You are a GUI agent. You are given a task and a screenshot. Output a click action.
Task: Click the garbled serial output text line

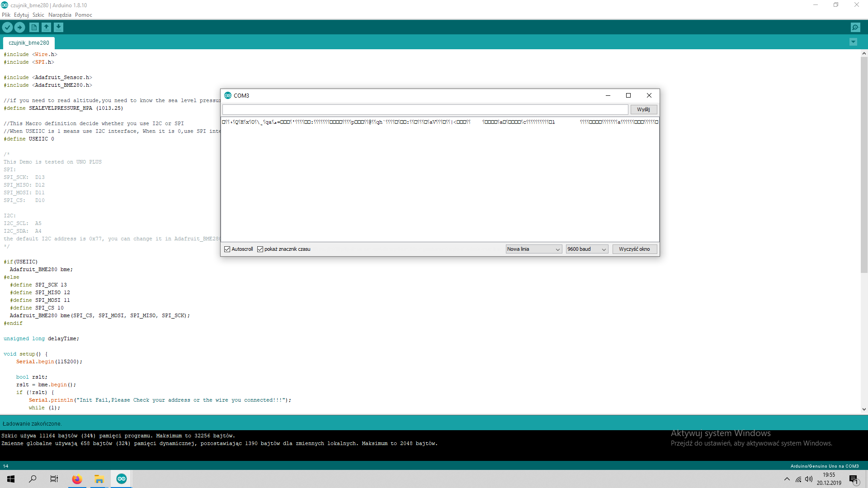pyautogui.click(x=440, y=122)
